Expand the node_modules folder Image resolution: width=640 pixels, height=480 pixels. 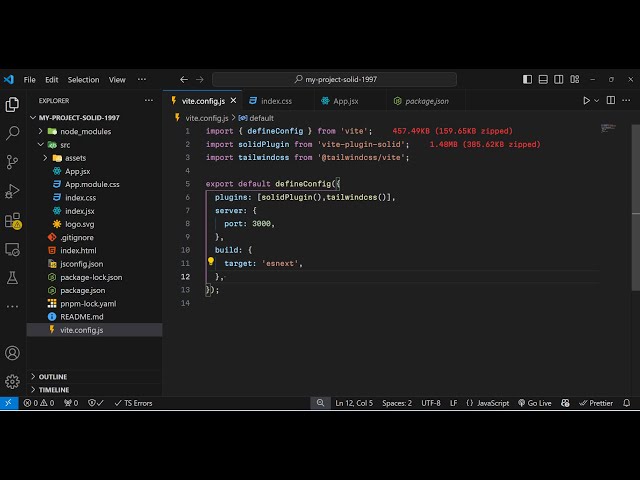(84, 131)
